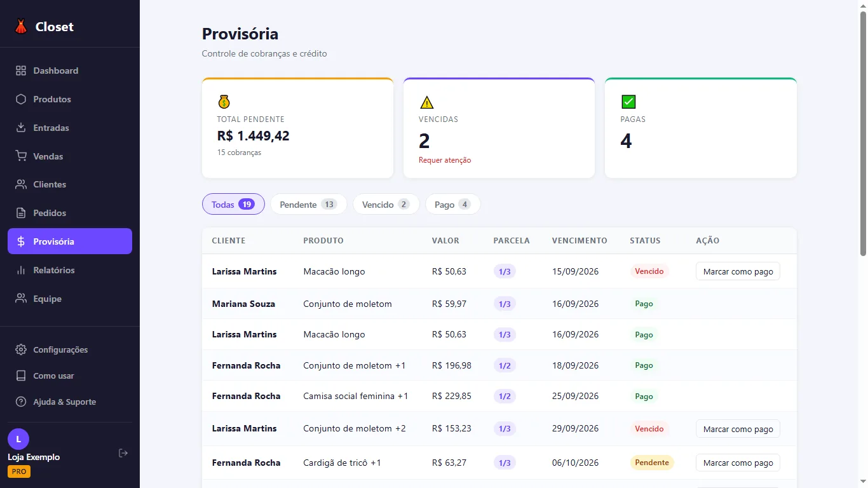This screenshot has width=868, height=488.
Task: Click the Closet dress logo icon
Action: [21, 27]
